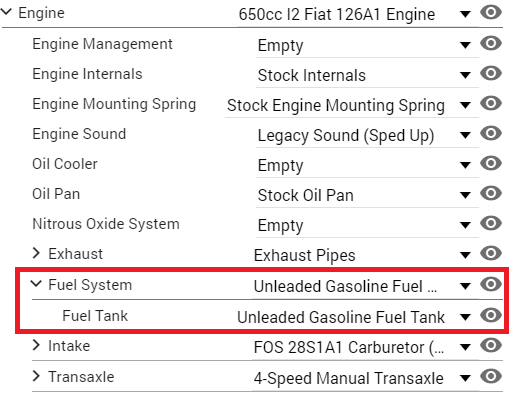Screen dimensions: 509x393
Task: Hide Exhaust Pipes using the eye icon
Action: 491,253
